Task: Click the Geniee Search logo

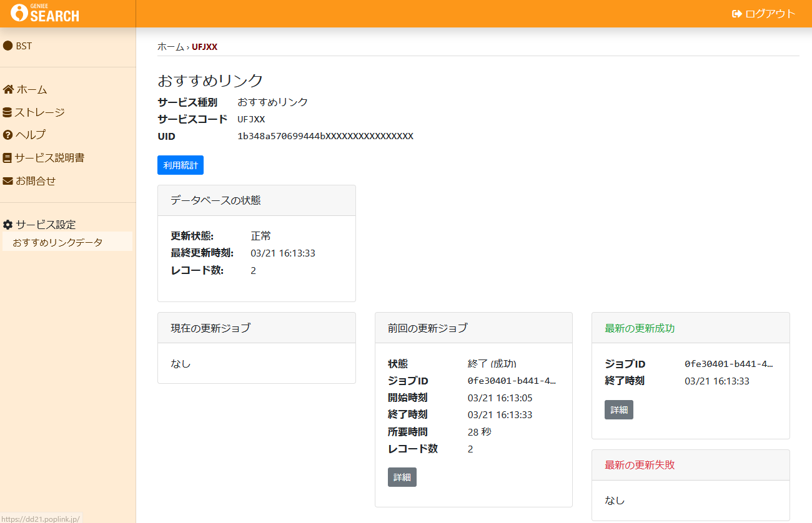Action: tap(45, 12)
